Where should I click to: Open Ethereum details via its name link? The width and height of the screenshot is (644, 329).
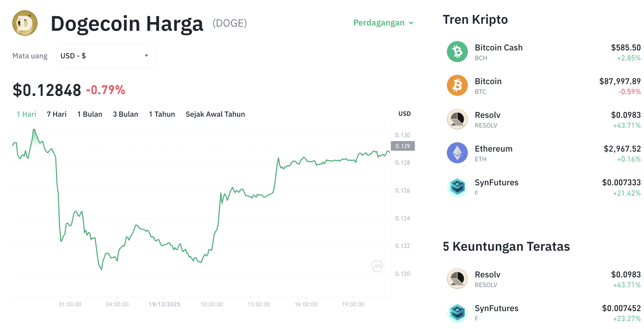click(x=494, y=149)
